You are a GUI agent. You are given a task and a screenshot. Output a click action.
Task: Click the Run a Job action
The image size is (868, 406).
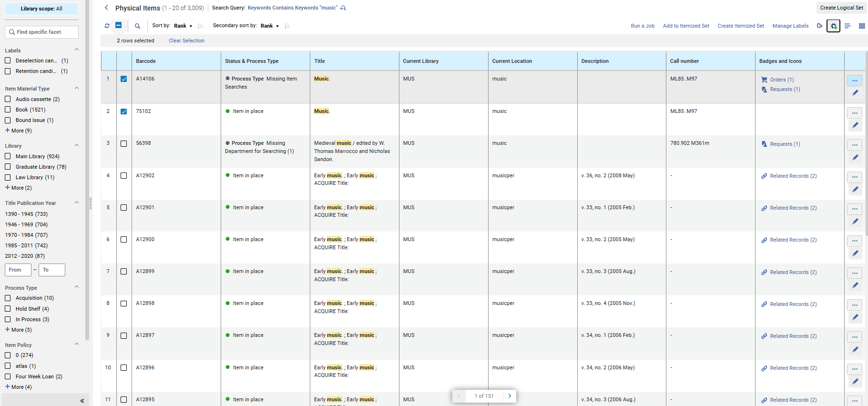pos(643,26)
